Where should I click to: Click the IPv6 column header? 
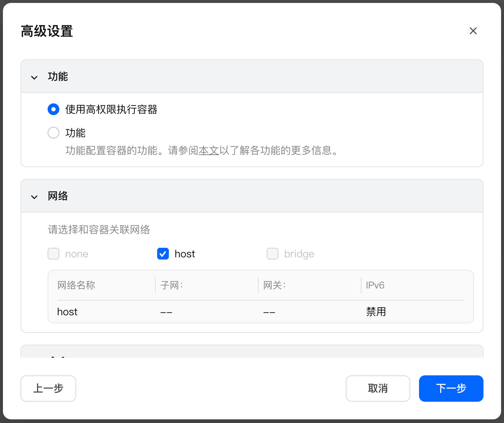pyautogui.click(x=375, y=285)
